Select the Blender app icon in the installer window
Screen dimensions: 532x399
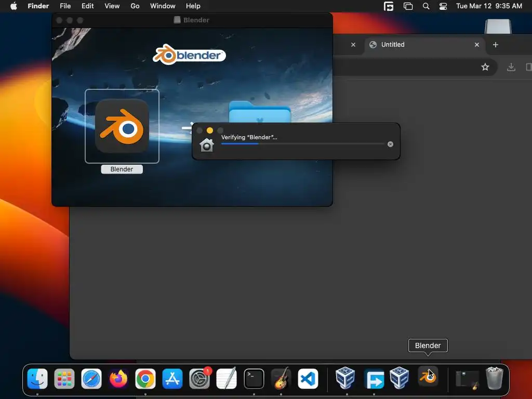point(122,126)
